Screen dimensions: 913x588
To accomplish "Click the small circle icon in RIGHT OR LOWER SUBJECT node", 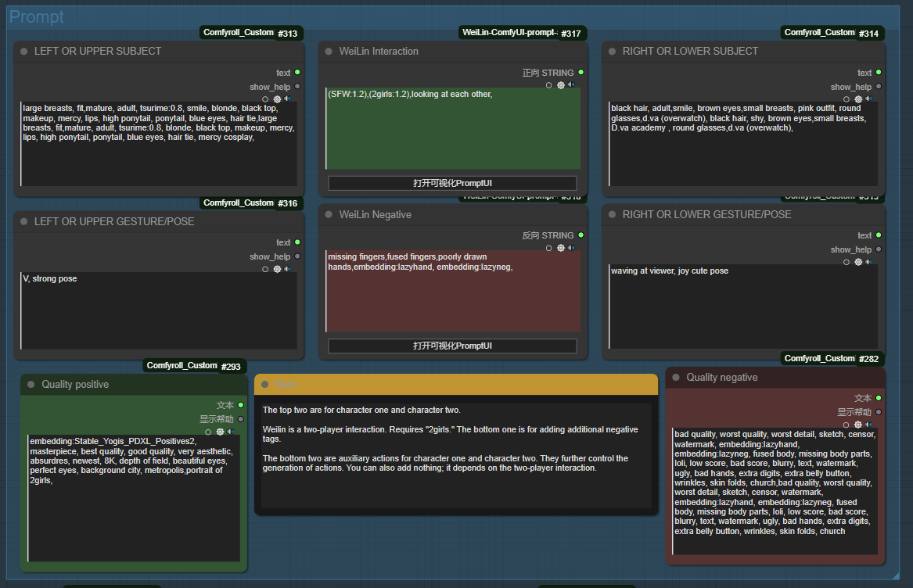I will click(x=847, y=99).
